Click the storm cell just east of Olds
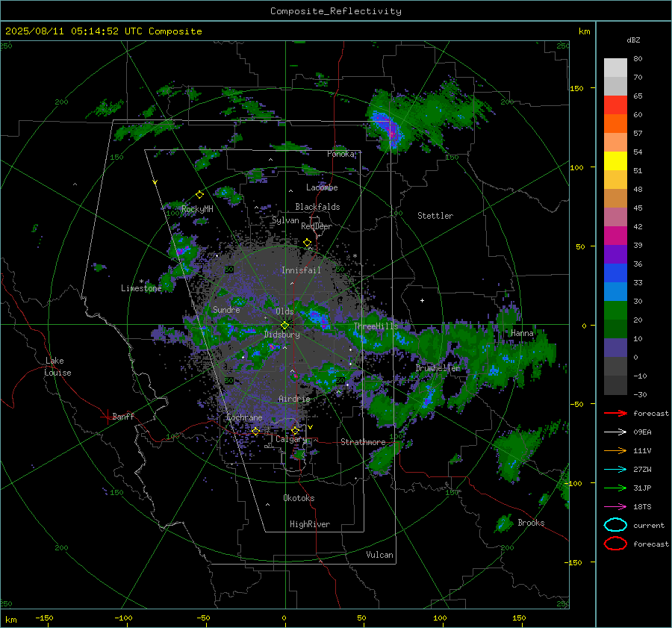This screenshot has height=628, width=672. point(316,317)
